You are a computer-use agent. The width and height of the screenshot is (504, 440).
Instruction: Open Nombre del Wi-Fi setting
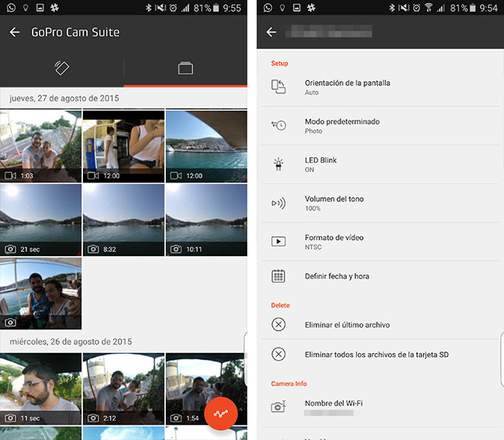click(x=380, y=407)
